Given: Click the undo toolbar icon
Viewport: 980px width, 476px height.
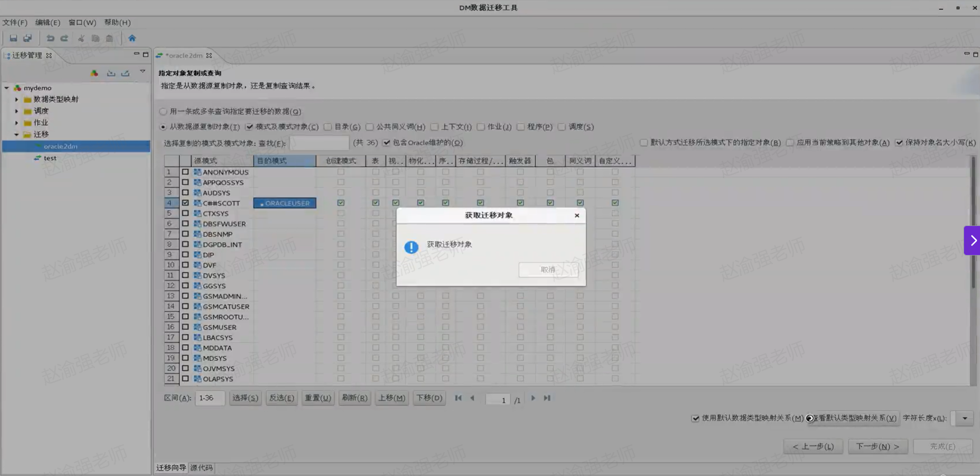Looking at the screenshot, I should pos(50,38).
